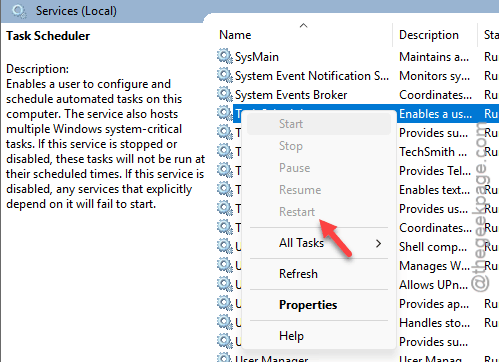Click the 'Task Scheduler' heading in left pane
Image resolution: width=499 pixels, height=362 pixels.
click(x=48, y=36)
